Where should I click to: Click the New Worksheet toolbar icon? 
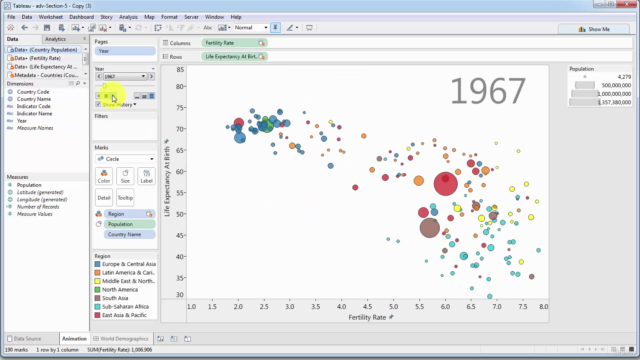pyautogui.click(x=76, y=28)
